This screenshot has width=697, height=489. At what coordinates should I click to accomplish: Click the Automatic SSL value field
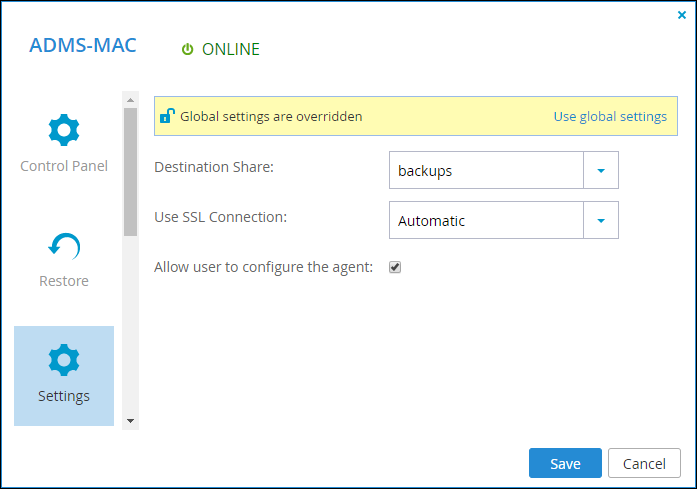[486, 220]
